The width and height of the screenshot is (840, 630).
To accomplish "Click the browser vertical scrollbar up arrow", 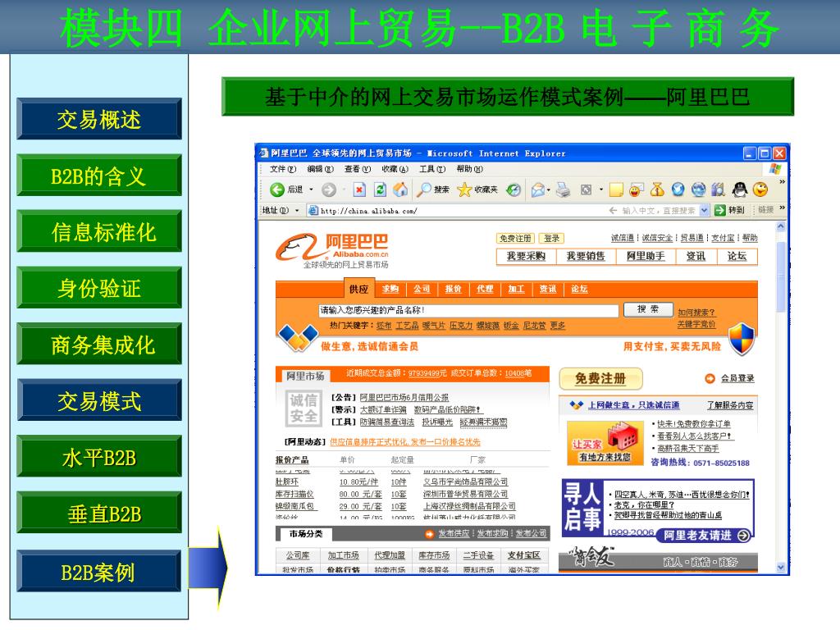I will 781,226.
